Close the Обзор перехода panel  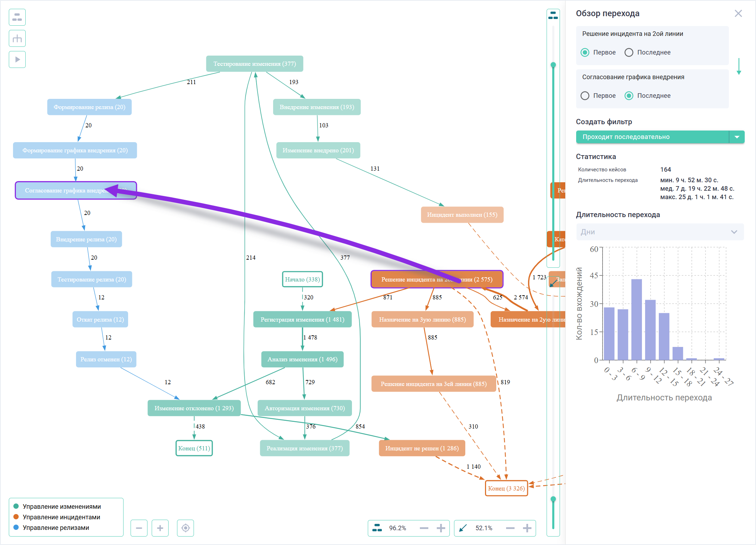click(x=738, y=13)
